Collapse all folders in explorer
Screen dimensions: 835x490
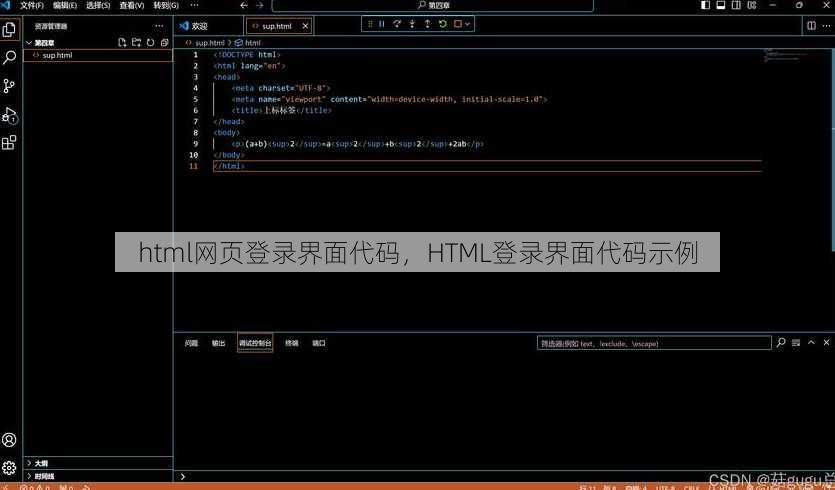164,43
